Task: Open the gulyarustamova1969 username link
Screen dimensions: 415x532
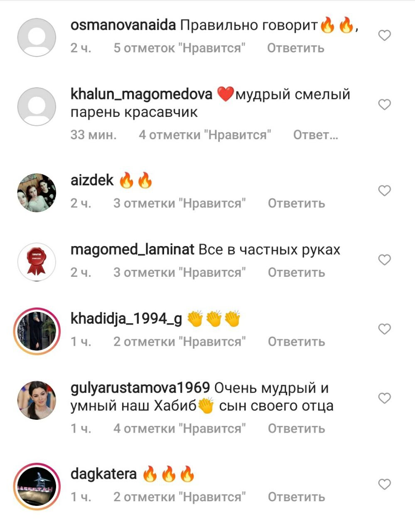Action: point(140,388)
